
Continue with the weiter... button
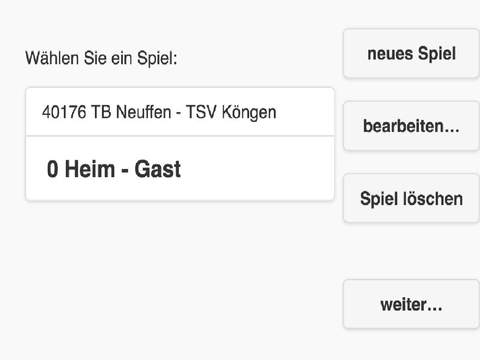[411, 304]
